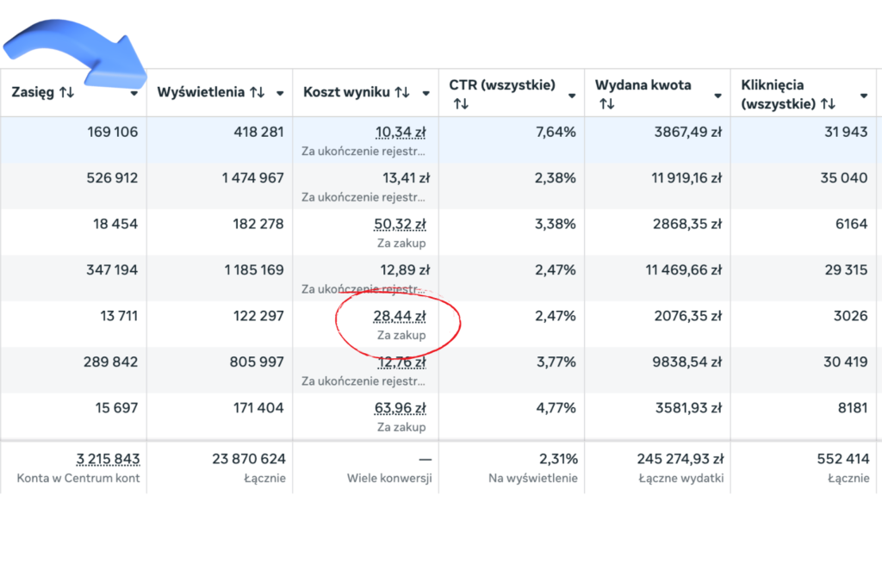Viewport: 882px width, 588px height.
Task: Open the Zasięg column dropdown arrow
Action: click(x=134, y=94)
